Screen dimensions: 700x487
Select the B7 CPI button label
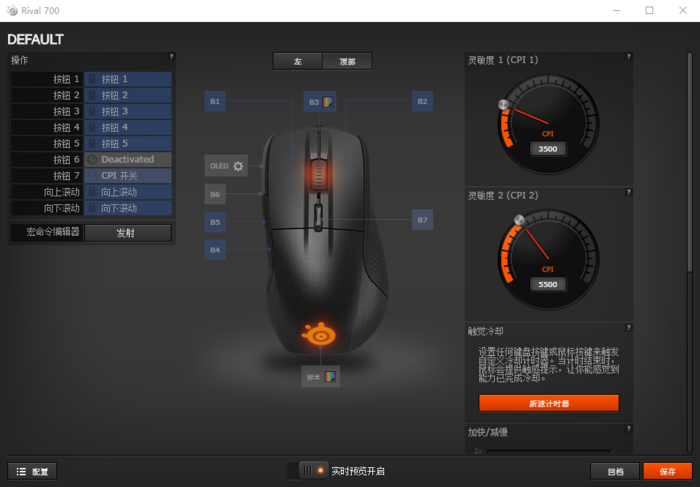click(x=422, y=220)
